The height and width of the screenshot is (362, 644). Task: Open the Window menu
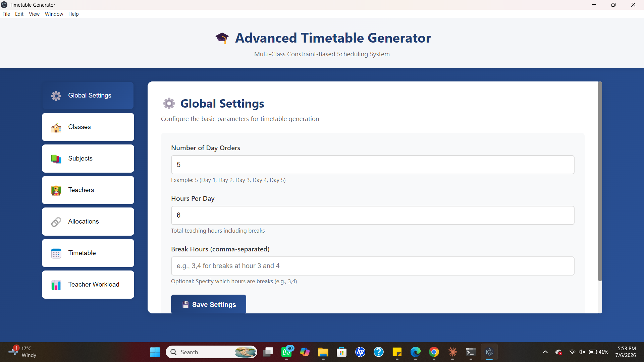point(54,14)
